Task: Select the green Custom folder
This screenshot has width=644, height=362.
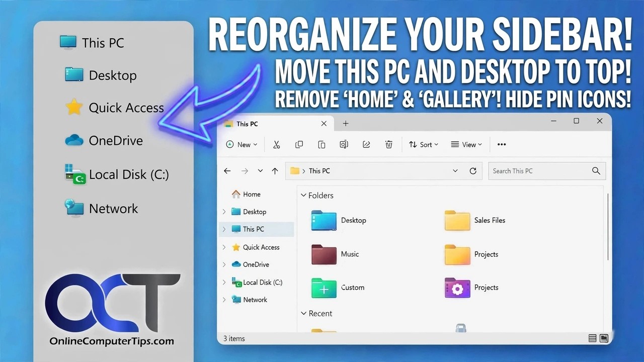Action: click(338, 288)
